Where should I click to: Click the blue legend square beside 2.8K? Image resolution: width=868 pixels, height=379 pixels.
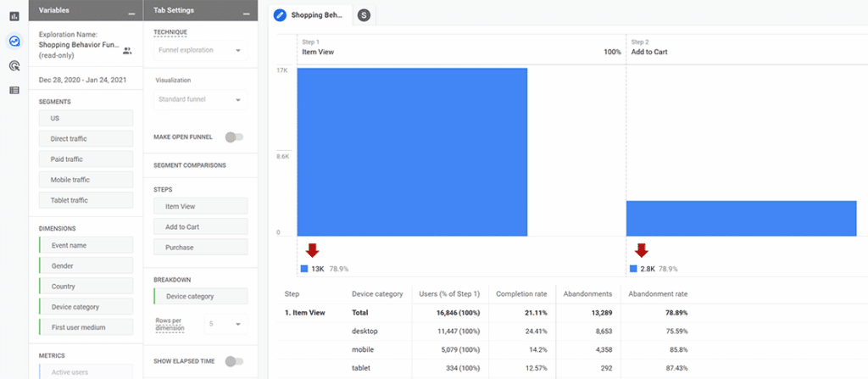coord(633,269)
